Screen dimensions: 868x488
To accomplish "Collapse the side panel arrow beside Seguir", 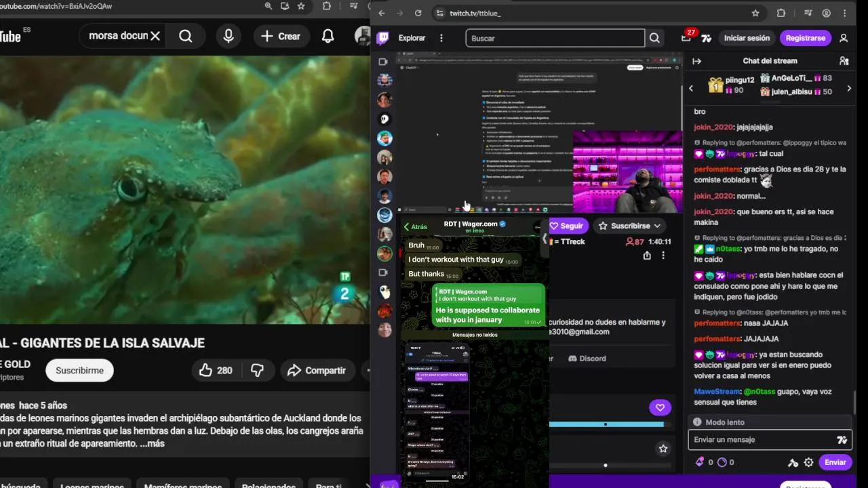I will coord(544,239).
